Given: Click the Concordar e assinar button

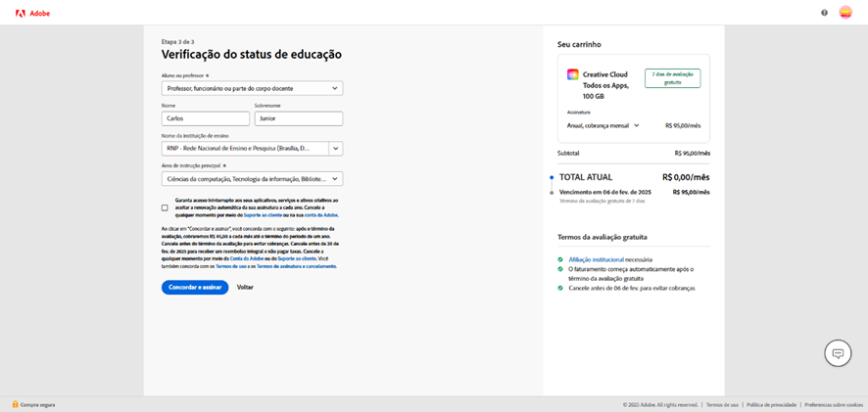Looking at the screenshot, I should pos(195,288).
